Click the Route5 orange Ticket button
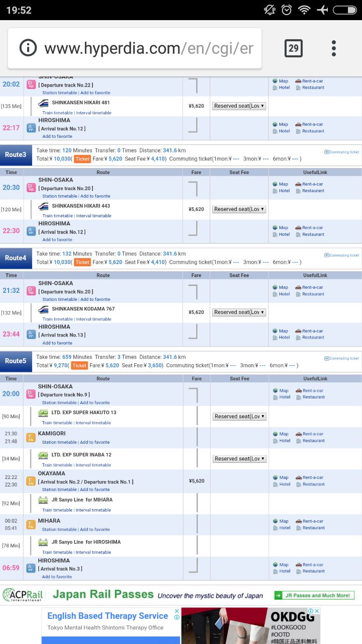This screenshot has width=362, height=644. (x=79, y=365)
